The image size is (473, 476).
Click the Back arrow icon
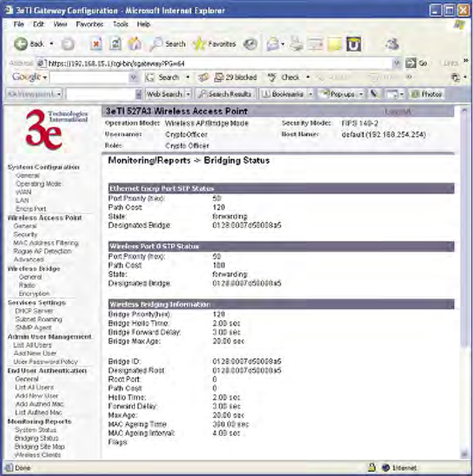coord(20,45)
